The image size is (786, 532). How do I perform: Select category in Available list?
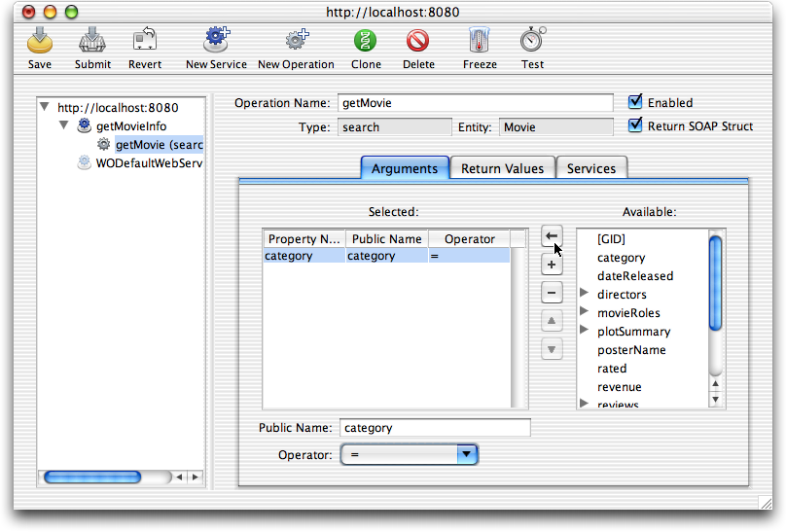tap(621, 258)
